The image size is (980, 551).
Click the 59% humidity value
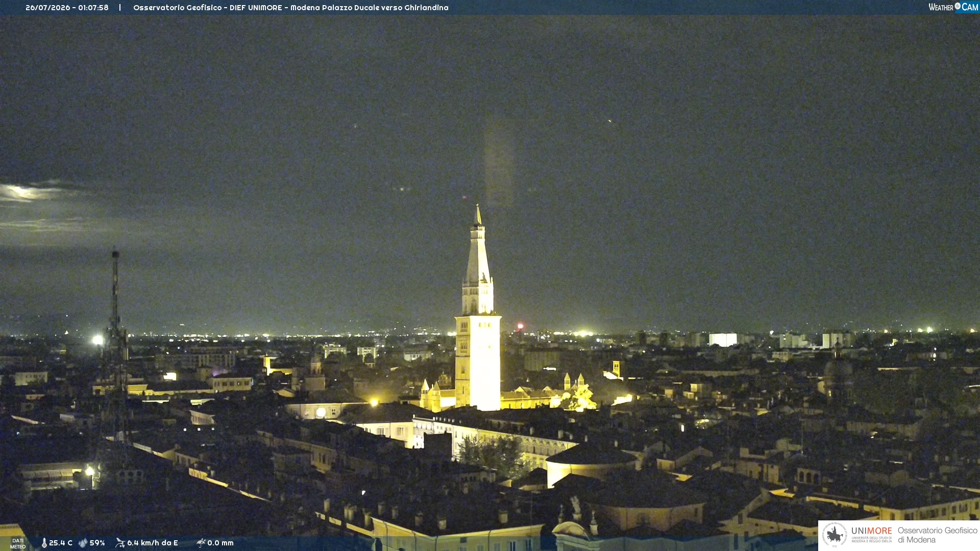click(97, 543)
